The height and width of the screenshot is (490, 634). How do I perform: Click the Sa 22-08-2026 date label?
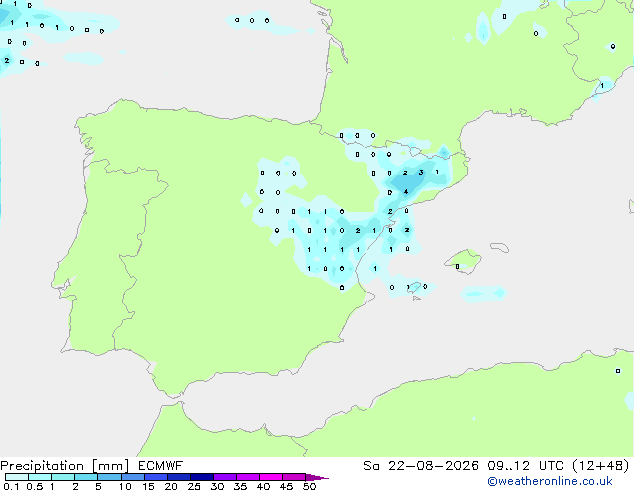tap(421, 466)
